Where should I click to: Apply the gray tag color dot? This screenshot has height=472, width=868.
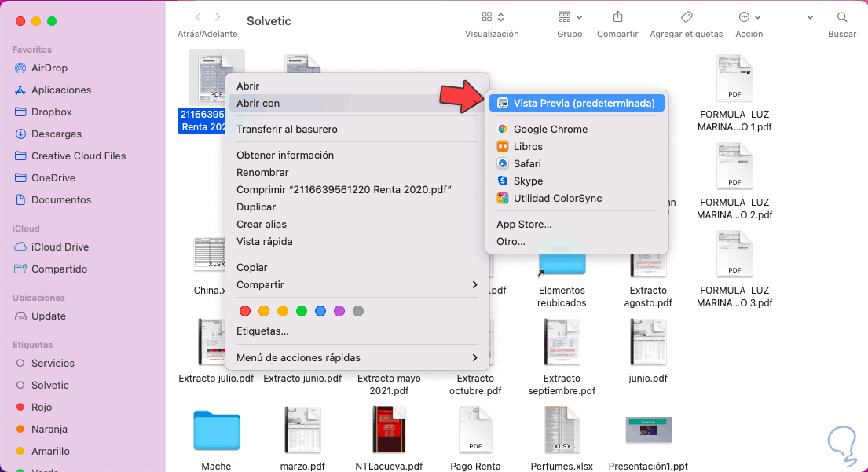(x=358, y=311)
